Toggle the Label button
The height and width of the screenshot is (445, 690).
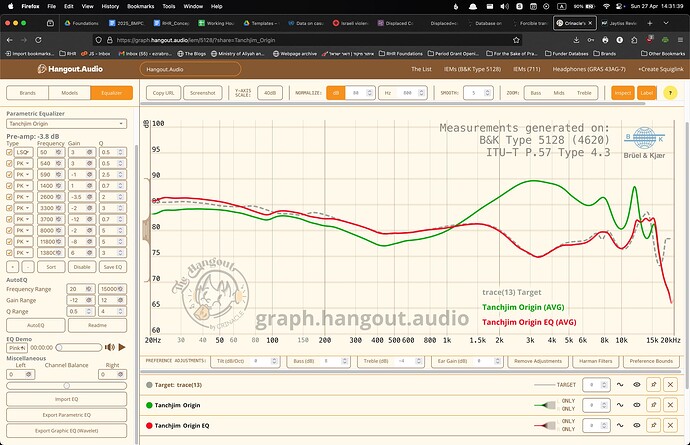646,93
